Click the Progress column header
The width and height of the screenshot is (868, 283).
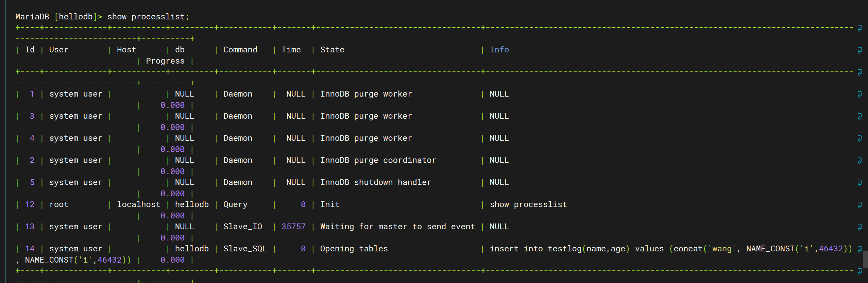pos(165,61)
